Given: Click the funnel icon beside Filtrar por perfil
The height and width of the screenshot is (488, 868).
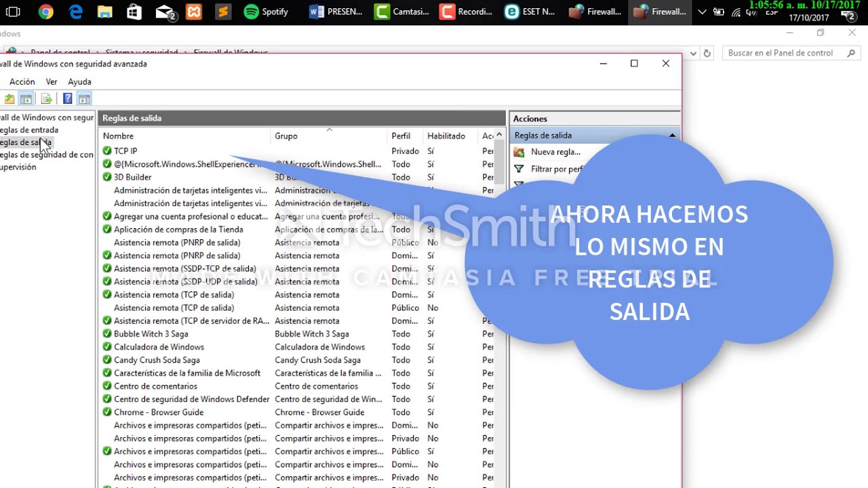Looking at the screenshot, I should click(519, 169).
